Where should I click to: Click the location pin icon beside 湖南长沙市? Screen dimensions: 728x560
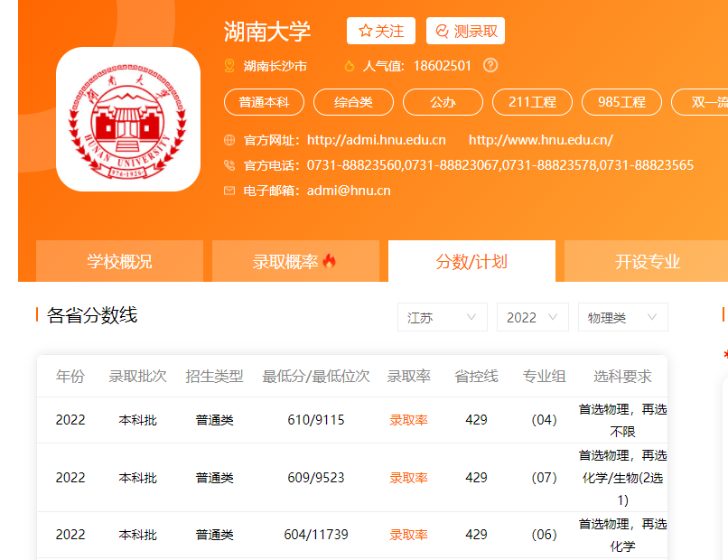pyautogui.click(x=229, y=65)
